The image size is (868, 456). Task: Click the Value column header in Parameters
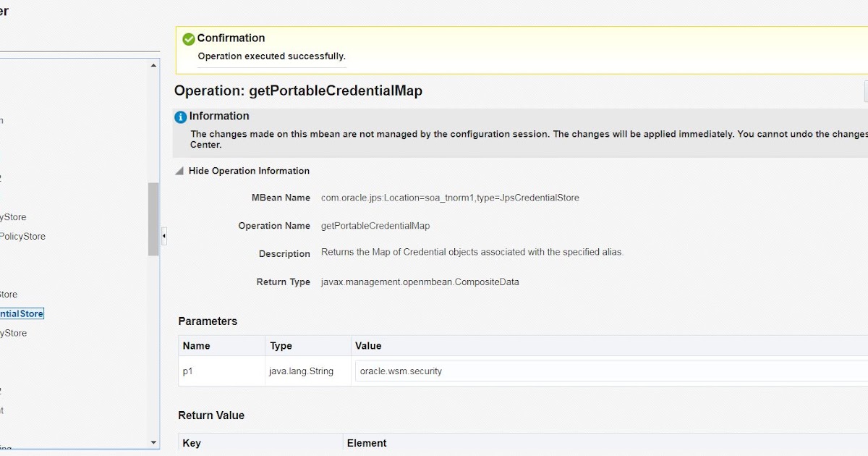(x=368, y=346)
